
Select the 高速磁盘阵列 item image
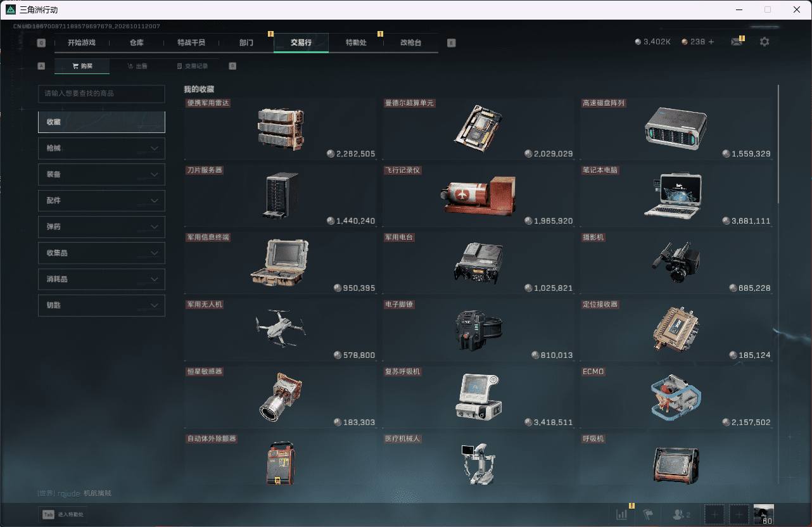pos(675,129)
